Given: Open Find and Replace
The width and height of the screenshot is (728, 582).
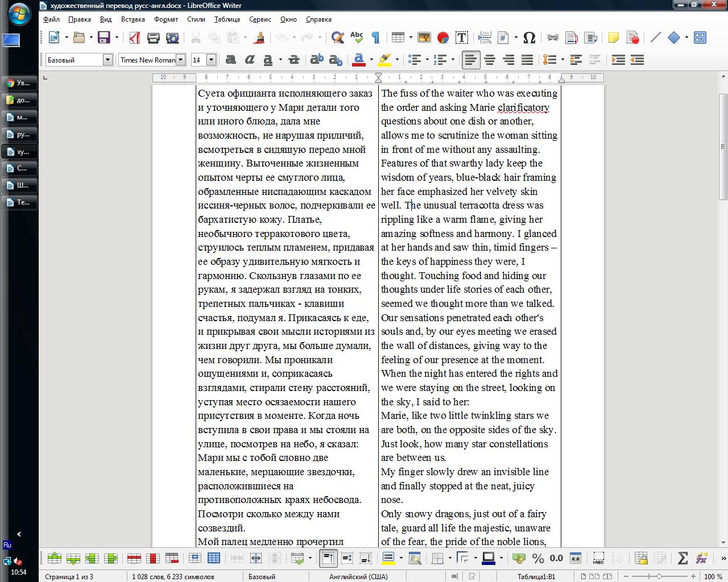Looking at the screenshot, I should (x=338, y=38).
